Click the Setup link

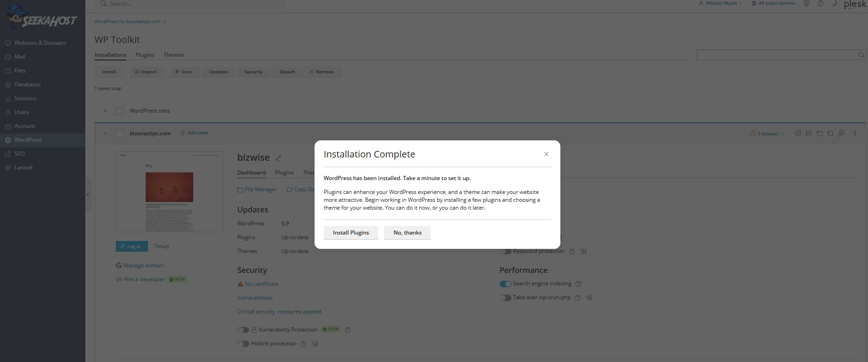coord(161,246)
